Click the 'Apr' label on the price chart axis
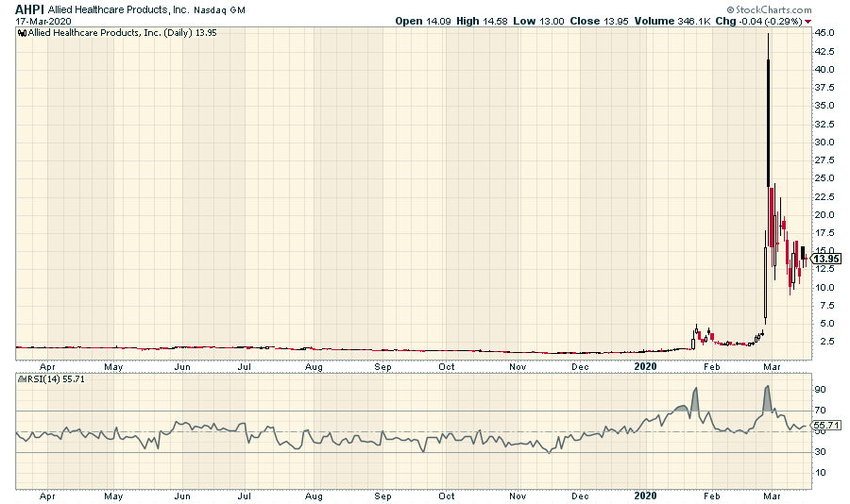850x504 pixels. [x=47, y=367]
